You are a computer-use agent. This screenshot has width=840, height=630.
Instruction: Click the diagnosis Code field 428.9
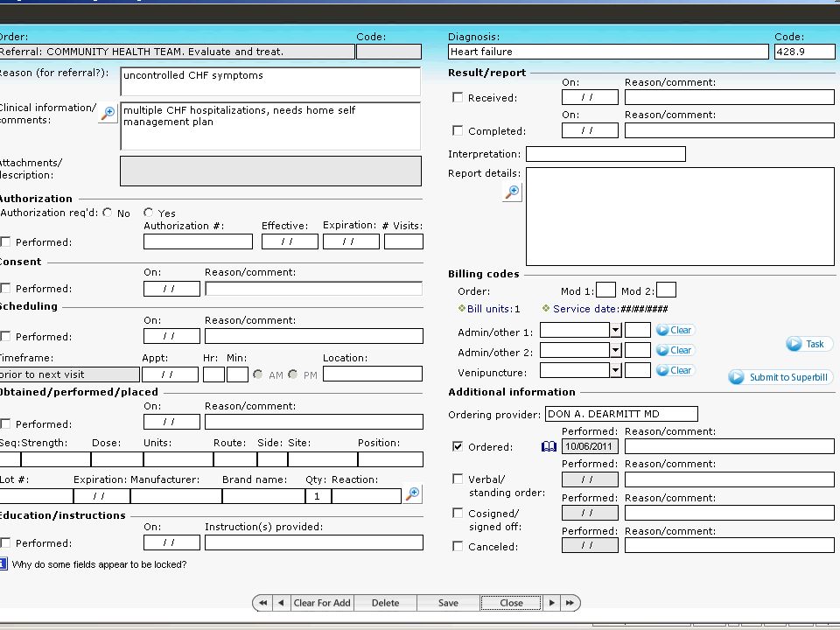click(805, 52)
